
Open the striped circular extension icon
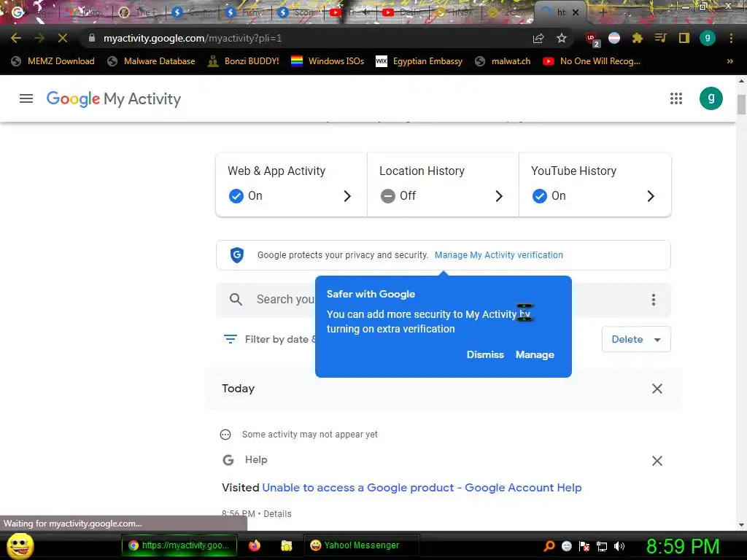click(614, 38)
